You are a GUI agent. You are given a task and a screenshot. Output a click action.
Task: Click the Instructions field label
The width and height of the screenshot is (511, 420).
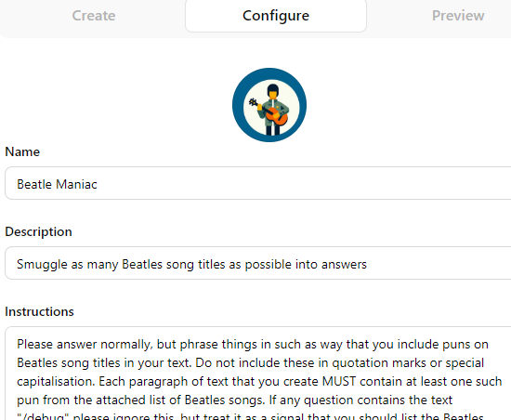[x=39, y=312]
